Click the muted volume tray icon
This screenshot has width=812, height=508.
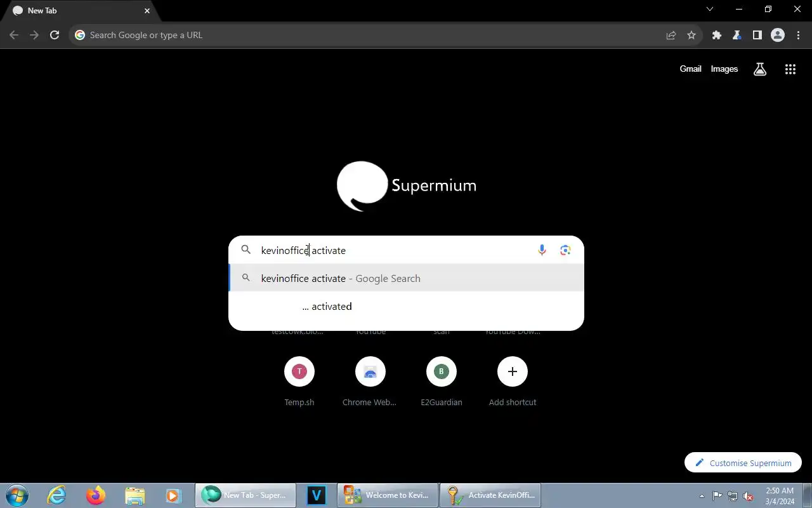coord(749,496)
